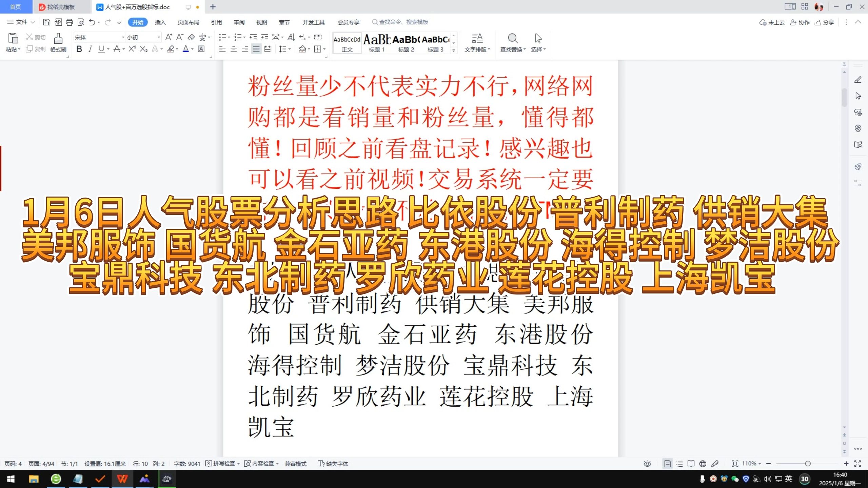
Task: Click the Collaborate (协作) button
Action: pyautogui.click(x=800, y=22)
